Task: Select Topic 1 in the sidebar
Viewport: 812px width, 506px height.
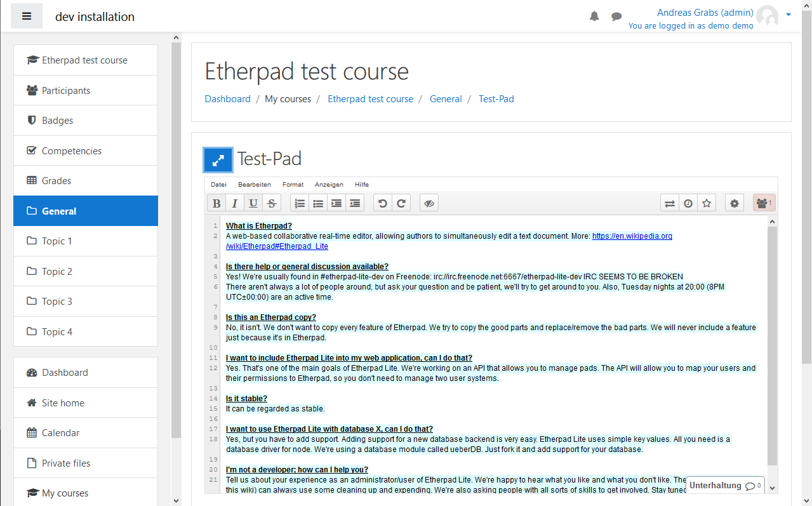Action: [86, 241]
